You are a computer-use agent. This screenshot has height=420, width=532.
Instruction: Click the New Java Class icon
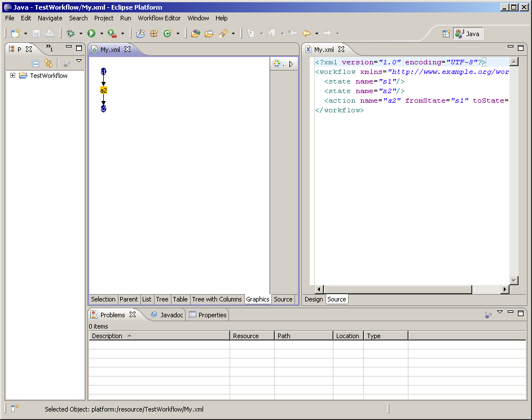[167, 34]
